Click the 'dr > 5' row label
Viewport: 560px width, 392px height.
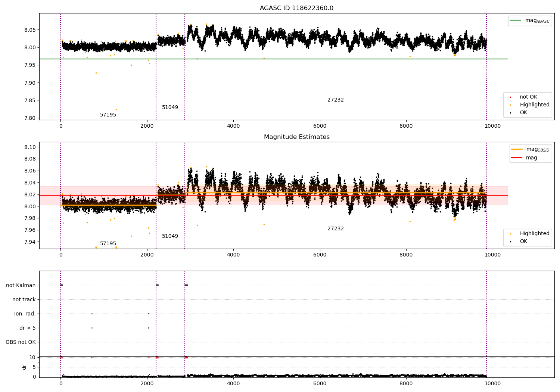[x=28, y=328]
